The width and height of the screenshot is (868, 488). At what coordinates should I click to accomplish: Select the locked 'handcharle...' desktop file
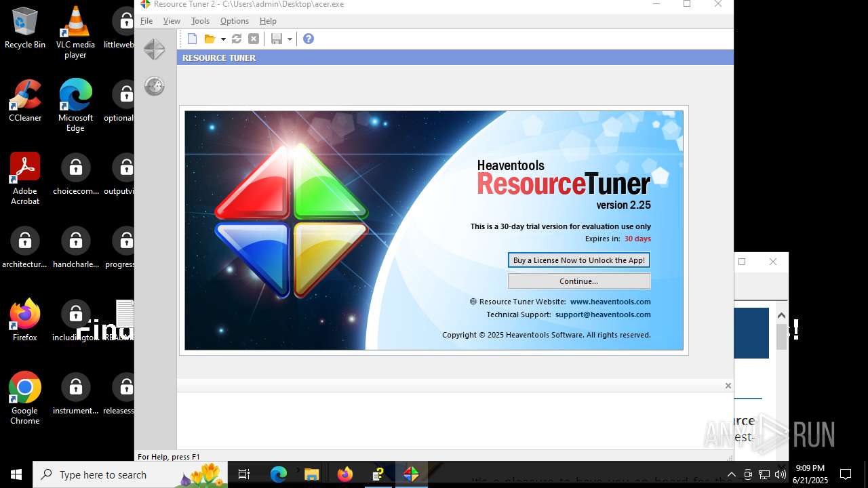click(x=75, y=247)
